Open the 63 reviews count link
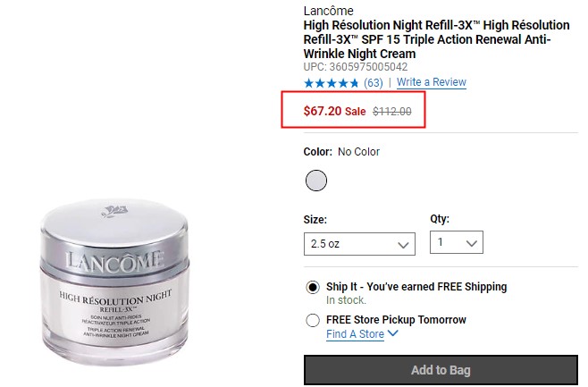588x387 pixels. click(x=374, y=82)
